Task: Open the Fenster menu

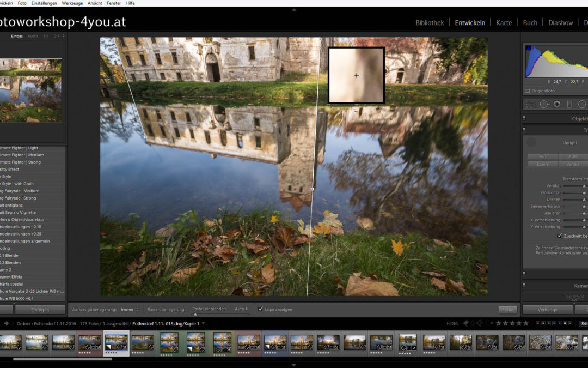Action: 114,3
